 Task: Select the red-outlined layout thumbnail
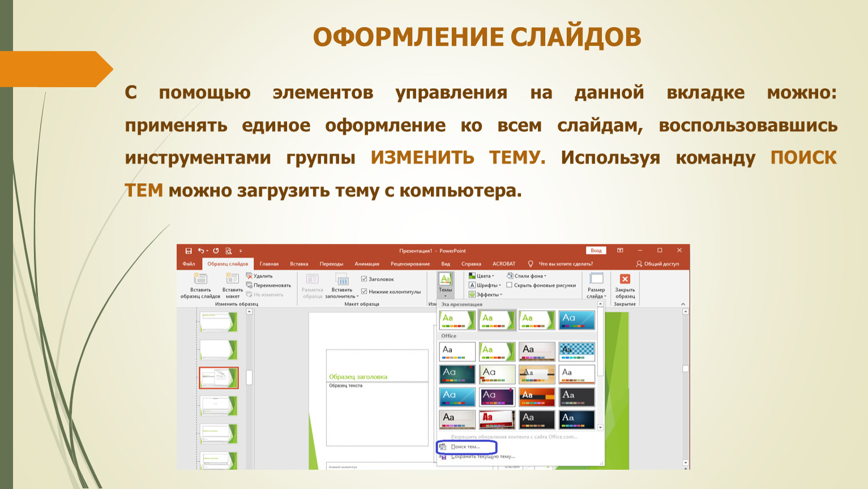[x=219, y=378]
